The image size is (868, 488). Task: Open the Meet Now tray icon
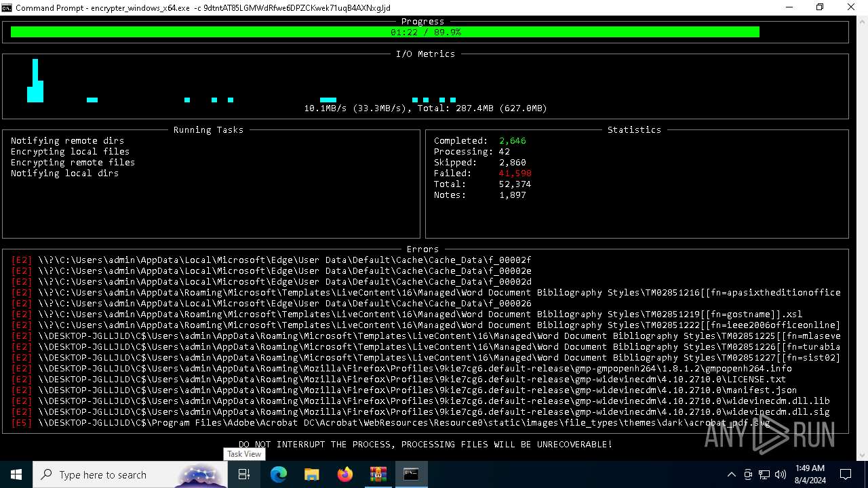pos(748,474)
